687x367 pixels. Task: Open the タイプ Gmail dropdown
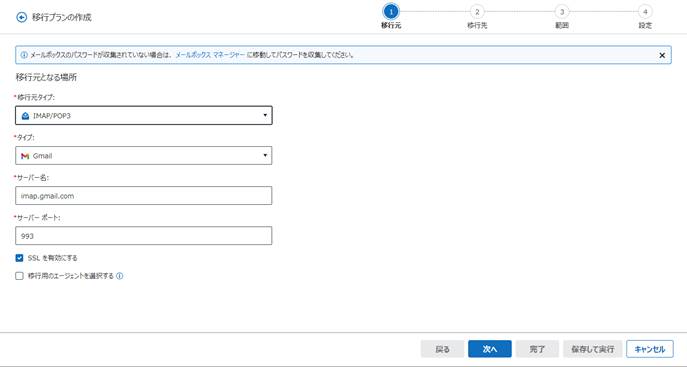(144, 155)
